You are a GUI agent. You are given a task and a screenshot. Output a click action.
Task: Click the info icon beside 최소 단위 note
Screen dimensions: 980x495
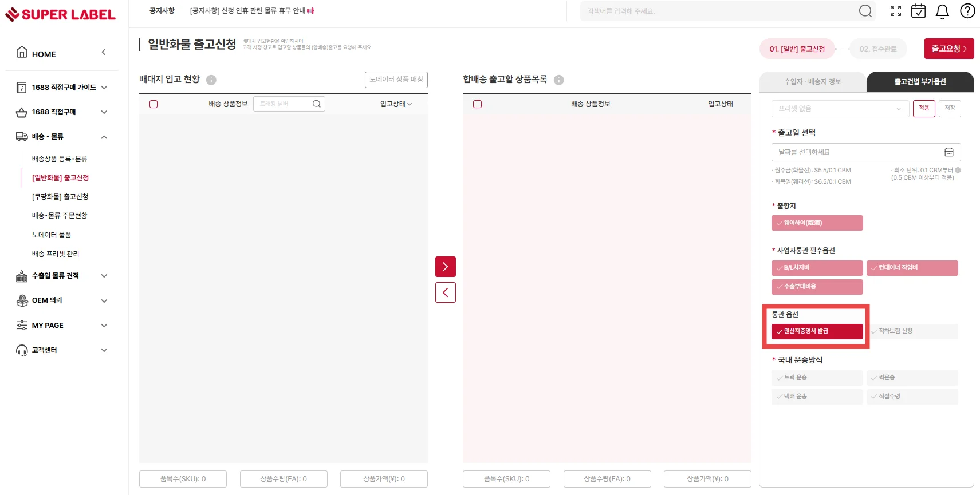958,170
